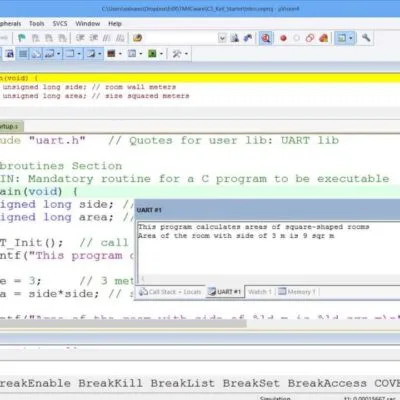
Task: Open the SVCS menu
Action: 60,24
